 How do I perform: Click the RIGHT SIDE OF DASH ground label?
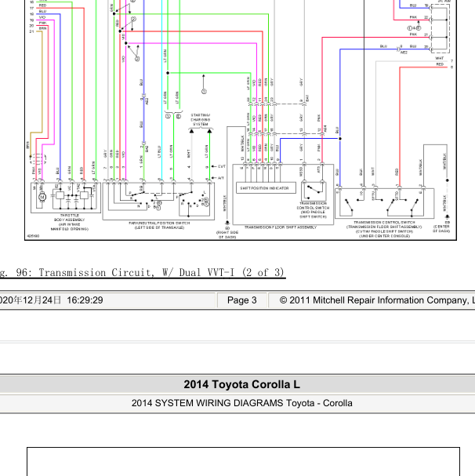(x=227, y=234)
